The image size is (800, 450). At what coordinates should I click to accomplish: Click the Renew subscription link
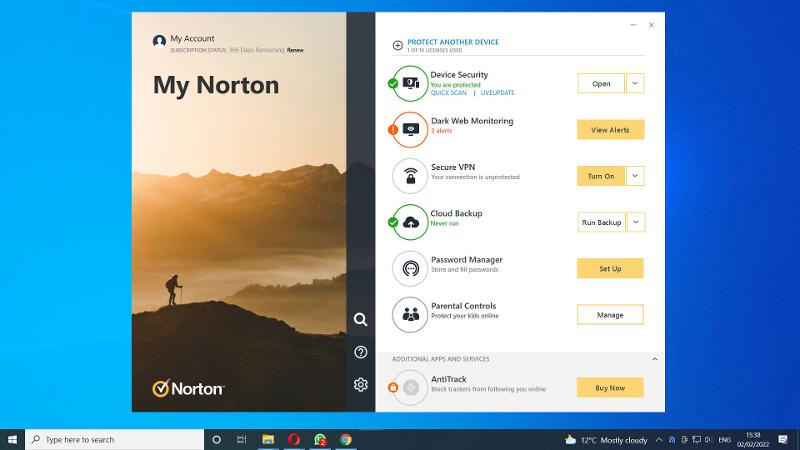[295, 50]
